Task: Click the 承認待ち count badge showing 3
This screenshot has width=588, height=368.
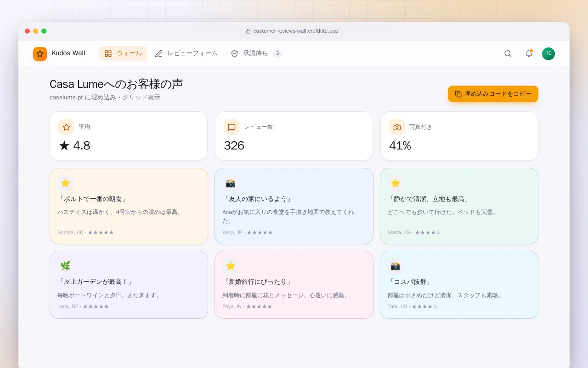Action: pos(277,54)
